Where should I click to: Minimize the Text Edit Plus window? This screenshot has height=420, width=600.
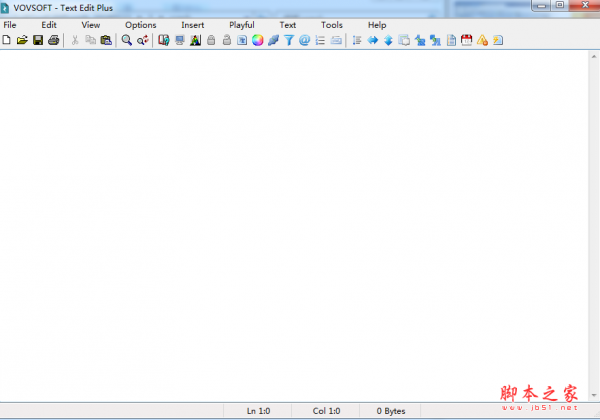pyautogui.click(x=541, y=5)
